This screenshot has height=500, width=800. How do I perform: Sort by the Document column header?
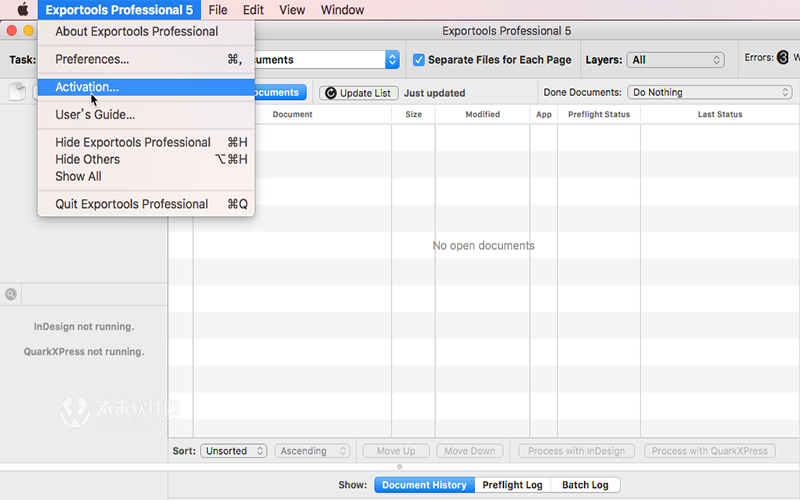292,114
